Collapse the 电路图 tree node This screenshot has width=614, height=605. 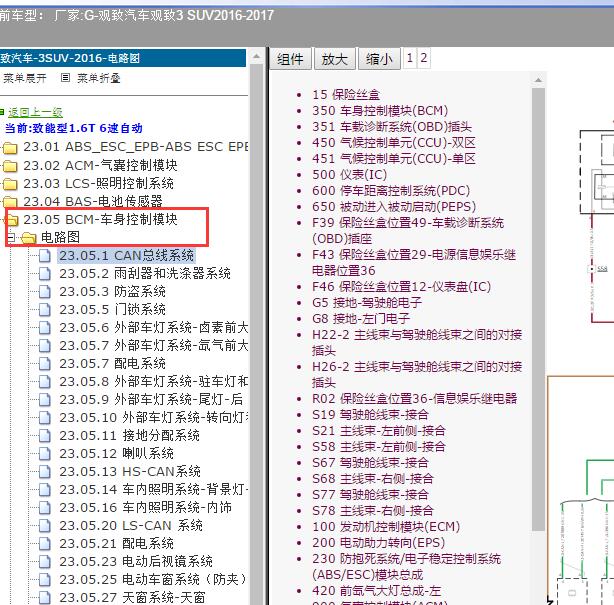click(x=11, y=237)
